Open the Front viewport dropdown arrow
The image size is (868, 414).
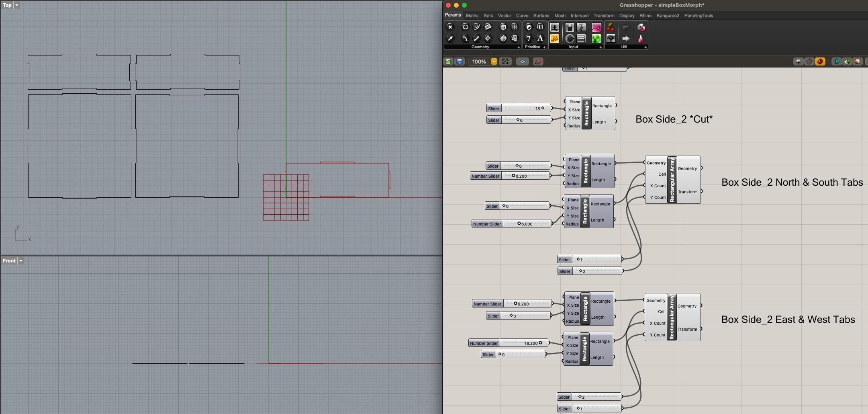pyautogui.click(x=21, y=261)
